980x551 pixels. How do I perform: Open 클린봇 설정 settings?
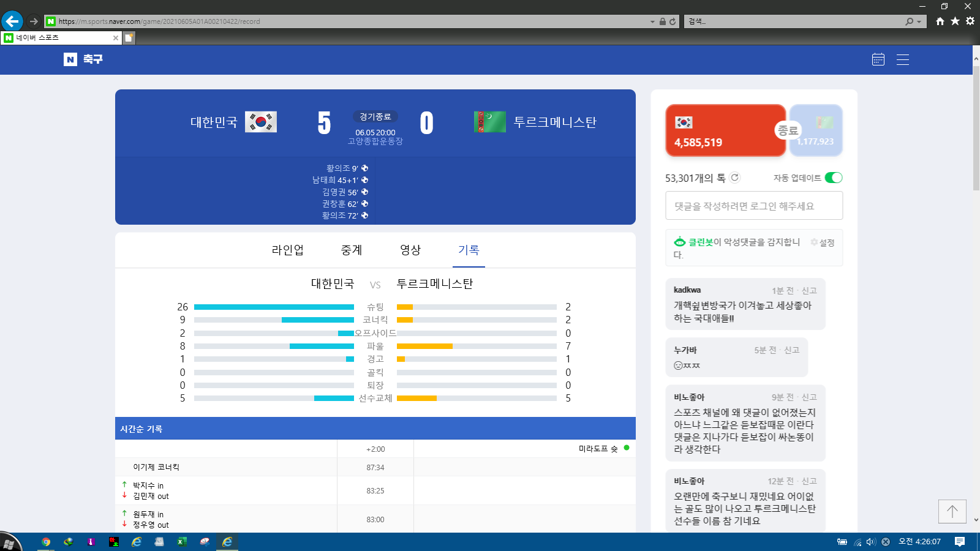point(823,242)
